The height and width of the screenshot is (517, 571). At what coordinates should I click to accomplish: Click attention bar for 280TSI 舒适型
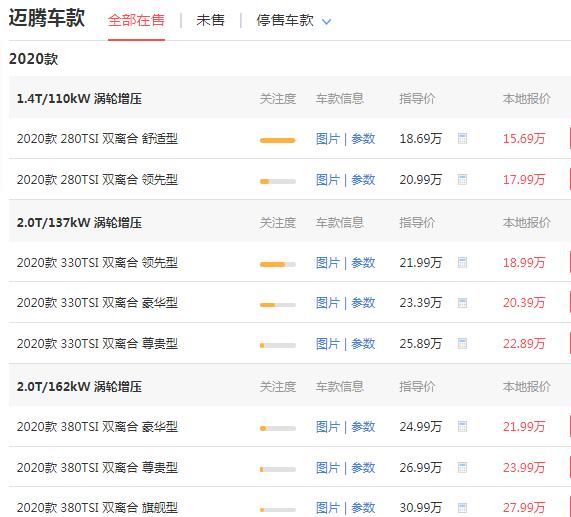(277, 140)
